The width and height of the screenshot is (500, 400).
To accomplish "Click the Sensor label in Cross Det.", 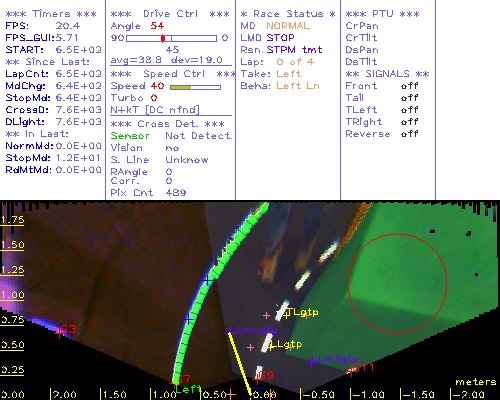I will point(130,136).
